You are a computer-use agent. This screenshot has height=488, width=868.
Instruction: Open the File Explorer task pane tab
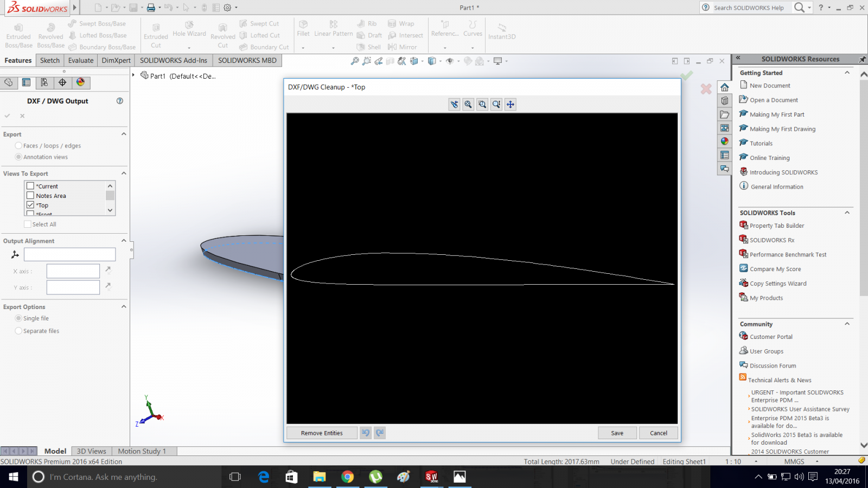pyautogui.click(x=725, y=114)
